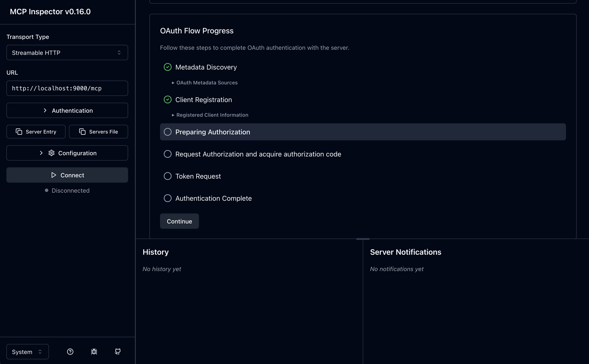The width and height of the screenshot is (589, 364).
Task: Click the Metadata Discovery step label
Action: pyautogui.click(x=206, y=67)
